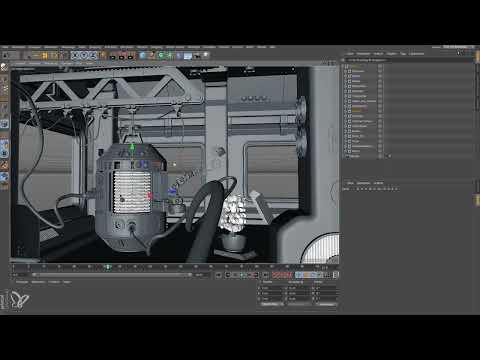The width and height of the screenshot is (480, 360).
Task: Toggle Point Level Animation recording
Action: [327, 275]
